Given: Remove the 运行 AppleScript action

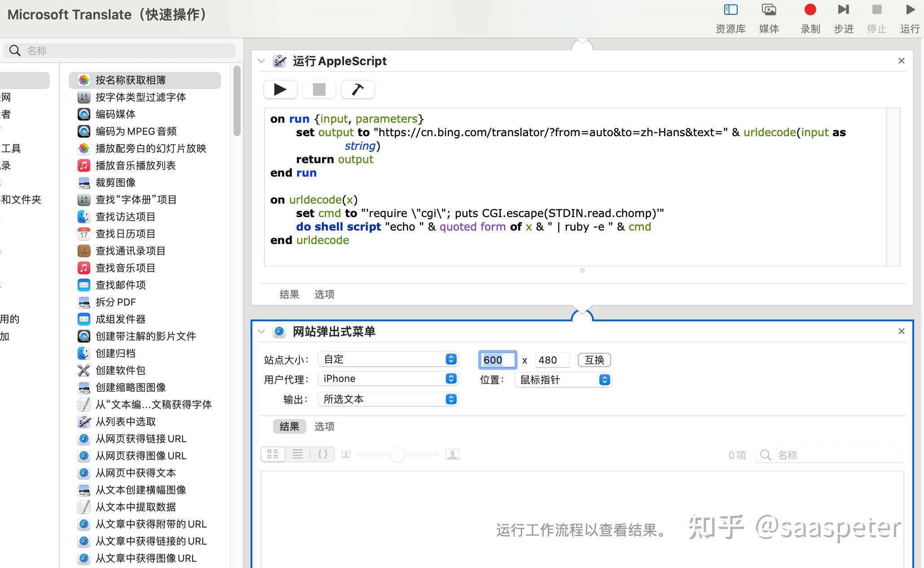Looking at the screenshot, I should click(901, 61).
